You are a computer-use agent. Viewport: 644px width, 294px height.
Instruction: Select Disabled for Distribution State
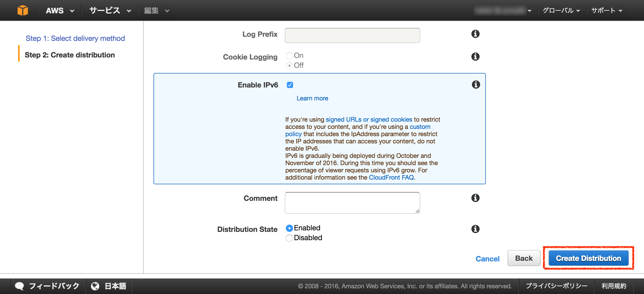289,238
